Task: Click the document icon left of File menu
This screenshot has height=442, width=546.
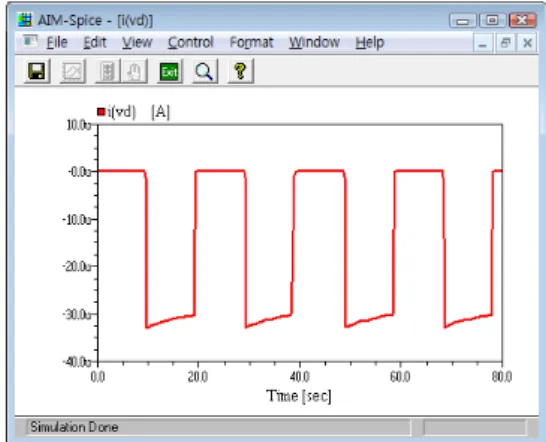Action: coord(30,42)
